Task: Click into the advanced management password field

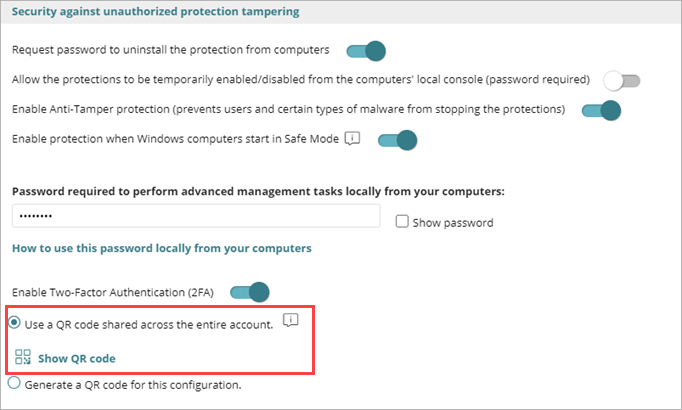Action: point(196,217)
